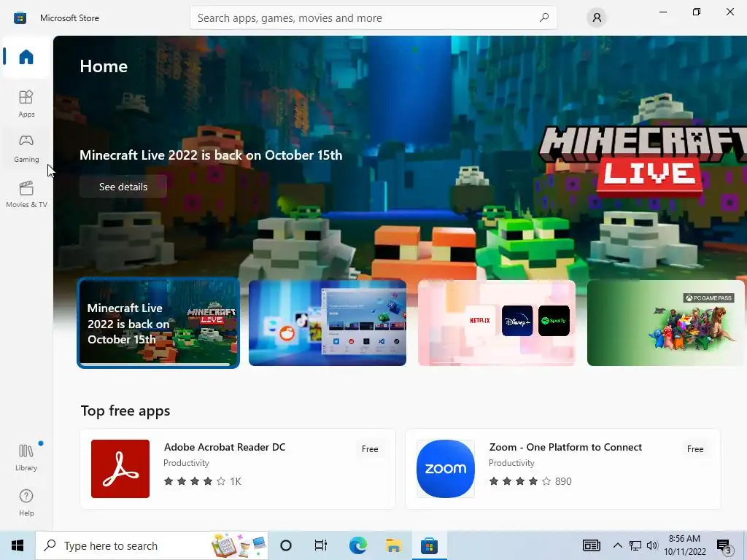Viewport: 747px width, 560px height.
Task: Click the Top free apps heading
Action: [x=125, y=411]
